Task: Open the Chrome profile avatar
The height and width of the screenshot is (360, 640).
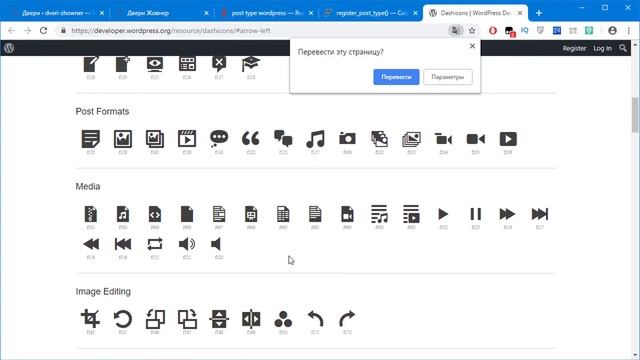Action: (612, 31)
